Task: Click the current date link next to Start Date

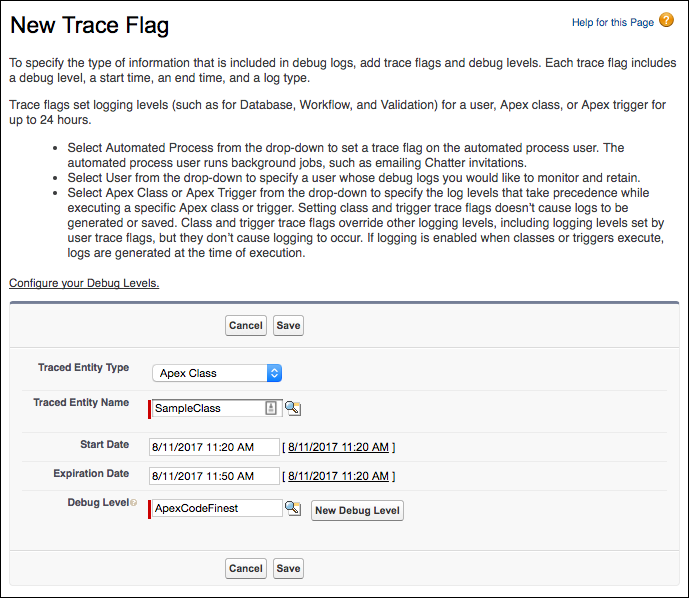Action: 338,447
